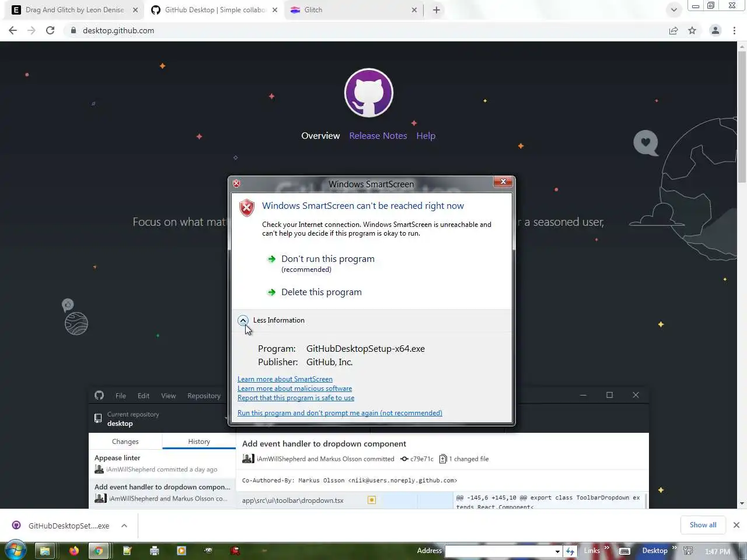Close the Windows SmartScreen dialog

tap(503, 182)
